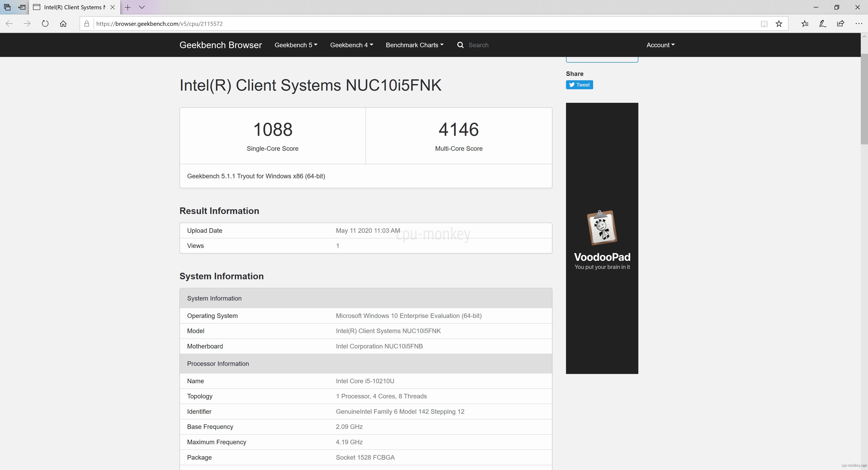Click the Base Frequency 2.09 GHz value
Screen dimensions: 868x470
click(x=349, y=427)
